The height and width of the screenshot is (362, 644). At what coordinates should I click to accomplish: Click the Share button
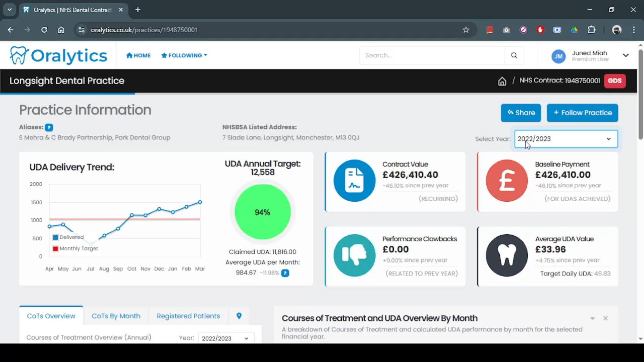[x=521, y=113]
